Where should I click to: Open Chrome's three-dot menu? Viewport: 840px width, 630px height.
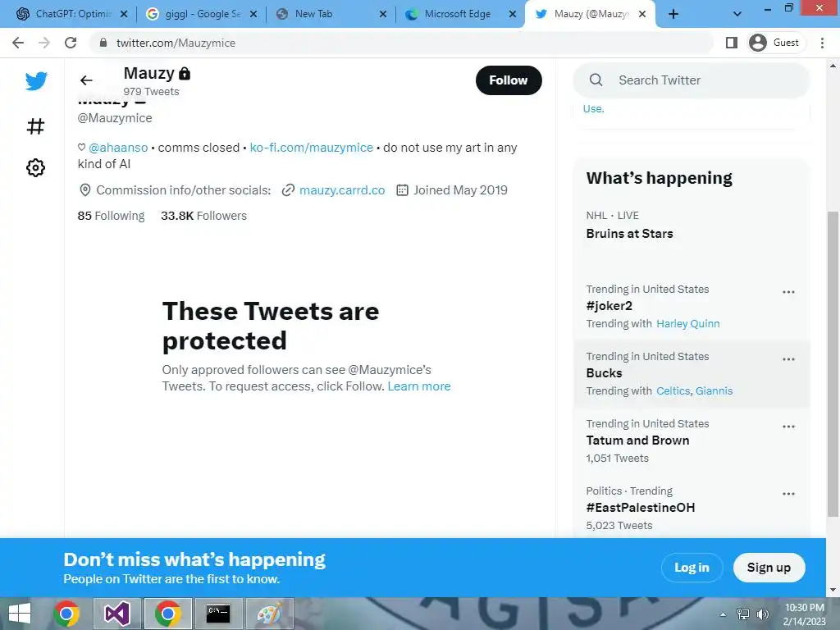(x=822, y=43)
